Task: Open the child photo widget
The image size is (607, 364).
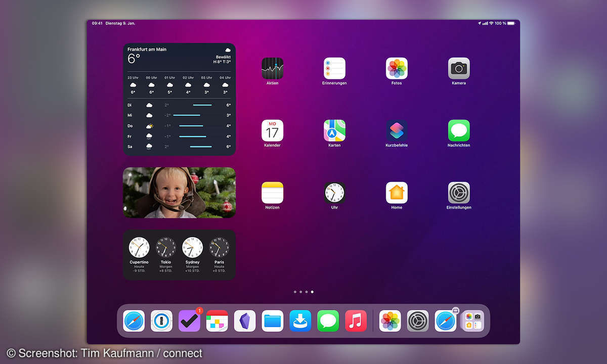Action: (x=179, y=193)
